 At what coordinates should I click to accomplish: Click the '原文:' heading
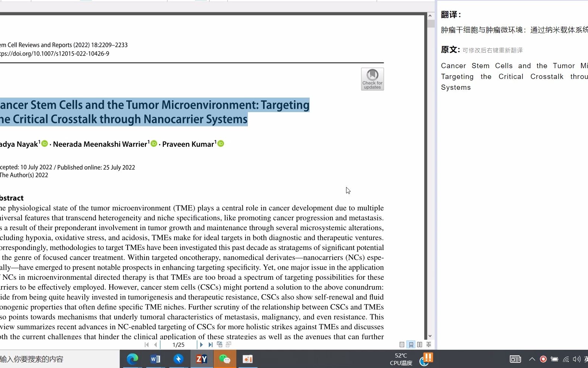(450, 50)
